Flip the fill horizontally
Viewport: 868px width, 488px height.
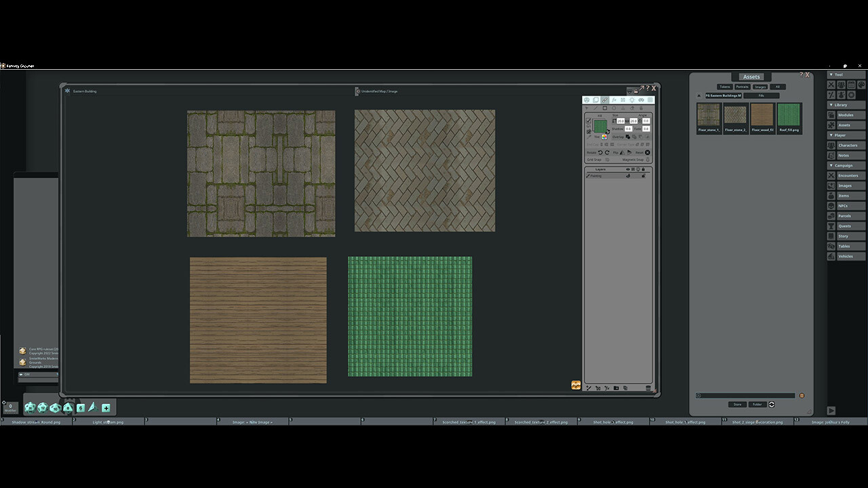click(621, 152)
